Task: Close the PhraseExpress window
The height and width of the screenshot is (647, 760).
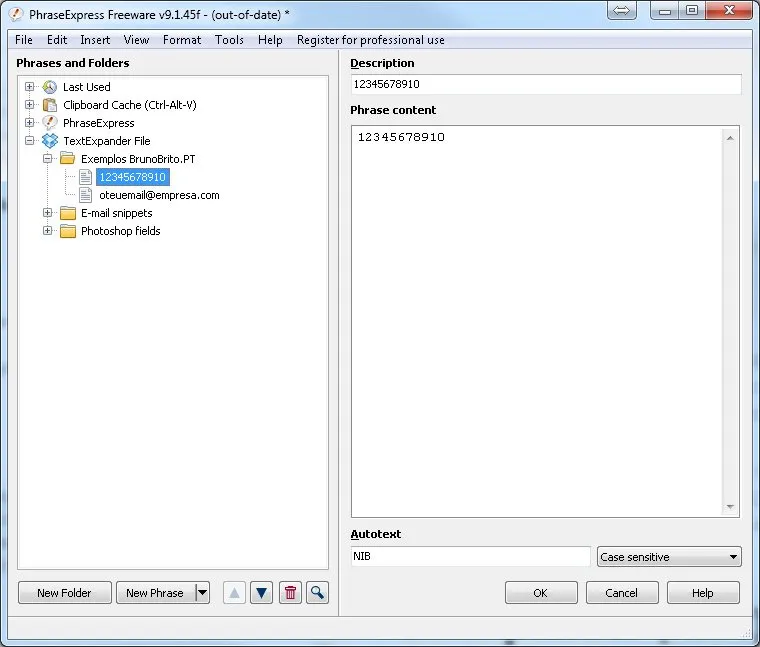Action: pyautogui.click(x=729, y=11)
